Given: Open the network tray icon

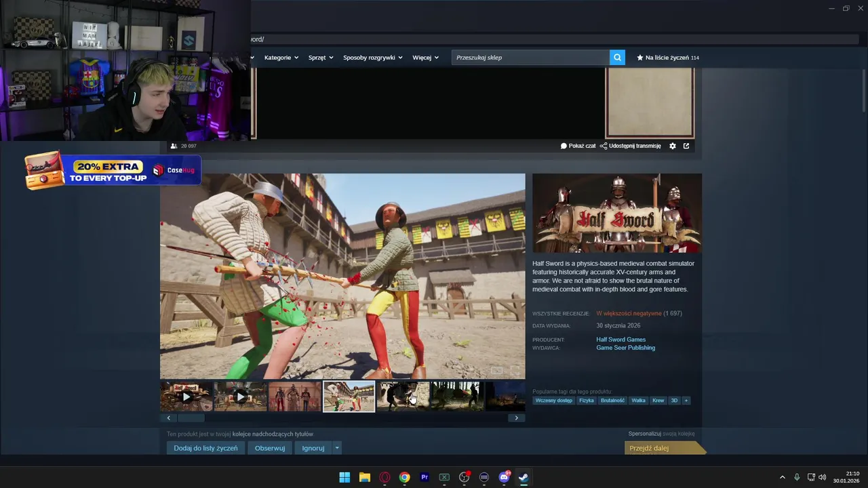Looking at the screenshot, I should [811, 477].
